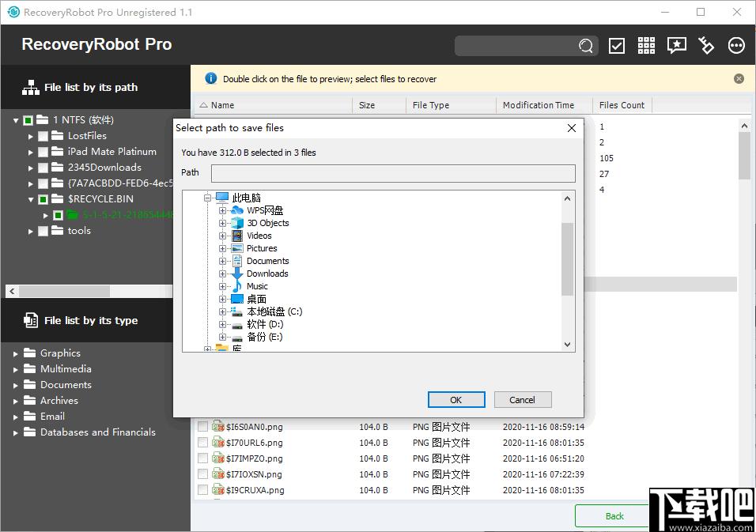Click the $I6S0AN0.png file icon
The image size is (756, 532).
[x=218, y=426]
